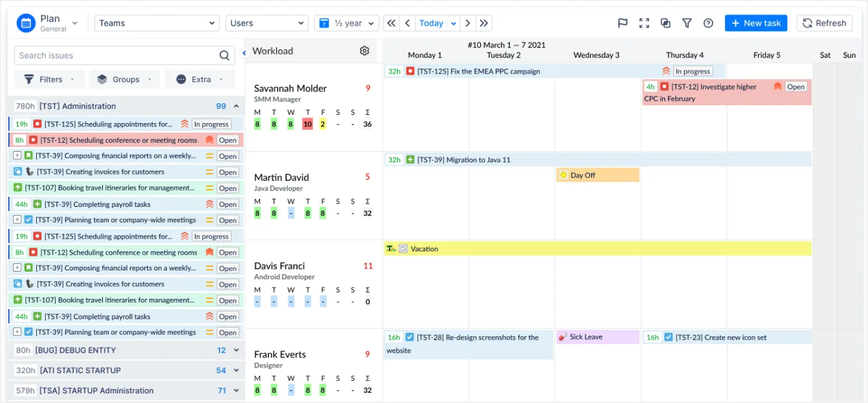Open the Users dropdown
The width and height of the screenshot is (868, 403).
coord(266,23)
